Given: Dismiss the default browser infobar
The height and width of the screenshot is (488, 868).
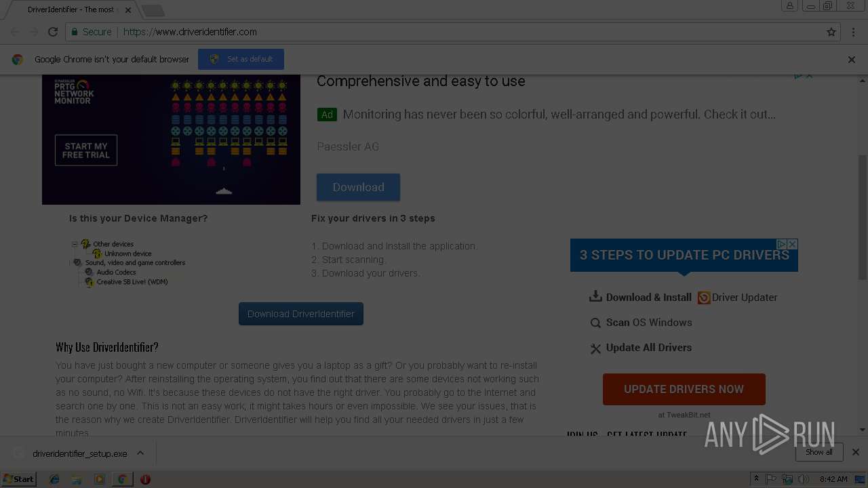Looking at the screenshot, I should pos(852,60).
